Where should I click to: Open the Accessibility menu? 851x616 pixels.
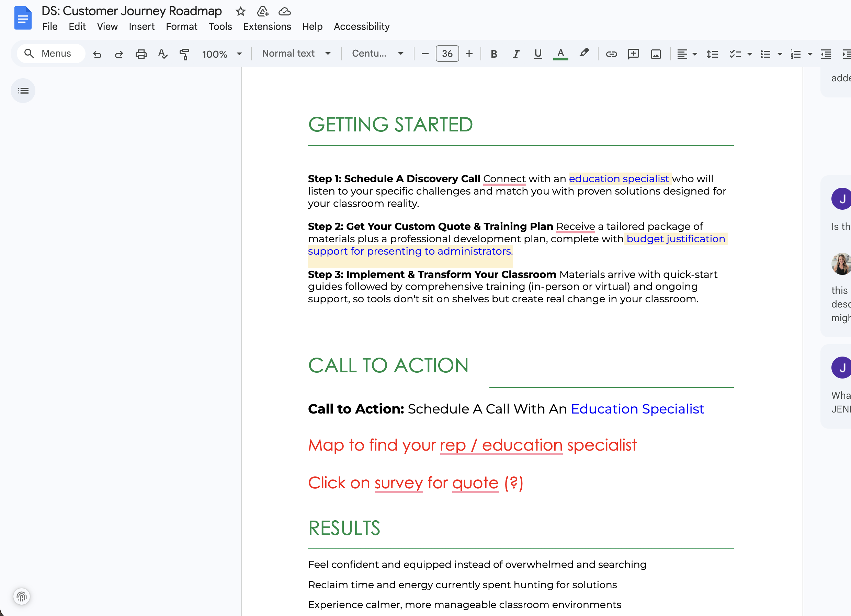point(362,27)
